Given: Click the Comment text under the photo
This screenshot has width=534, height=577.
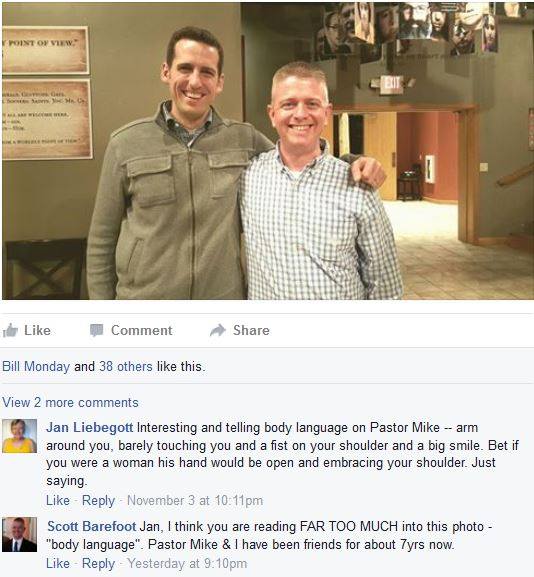Looking at the screenshot, I should pyautogui.click(x=142, y=330).
